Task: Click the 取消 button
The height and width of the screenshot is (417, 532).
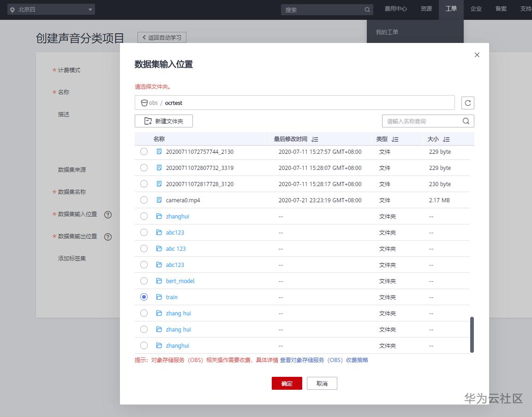Action: (x=322, y=383)
